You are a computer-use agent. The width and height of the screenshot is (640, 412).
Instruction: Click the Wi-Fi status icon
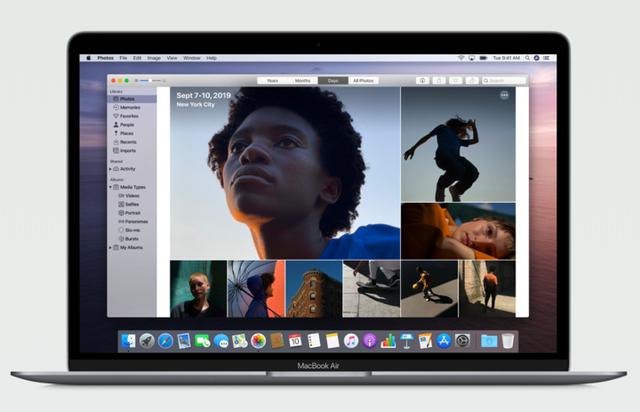[461, 58]
